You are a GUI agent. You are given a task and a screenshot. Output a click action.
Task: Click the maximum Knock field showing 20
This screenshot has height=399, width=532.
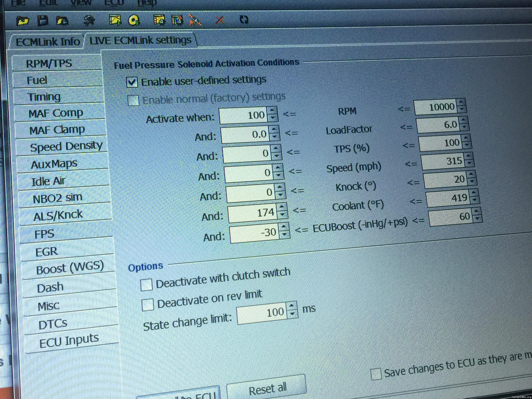446,180
